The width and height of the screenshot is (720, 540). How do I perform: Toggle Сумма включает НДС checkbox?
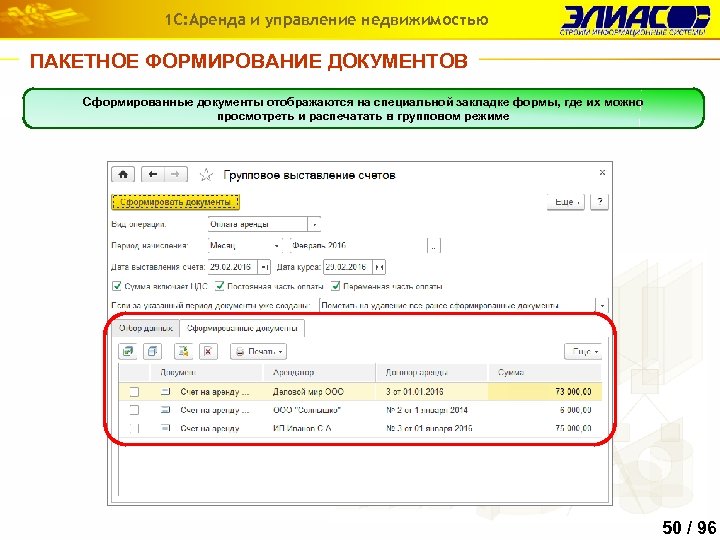117,286
